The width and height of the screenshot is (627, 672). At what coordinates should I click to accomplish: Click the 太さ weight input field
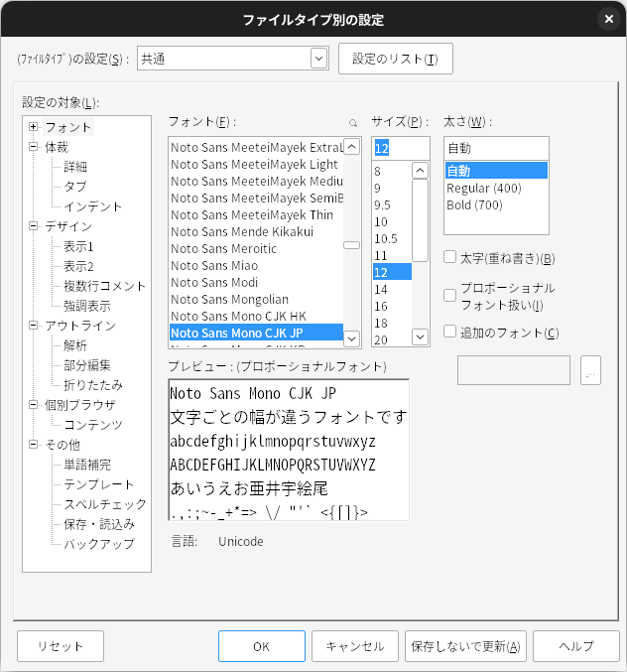pos(496,148)
